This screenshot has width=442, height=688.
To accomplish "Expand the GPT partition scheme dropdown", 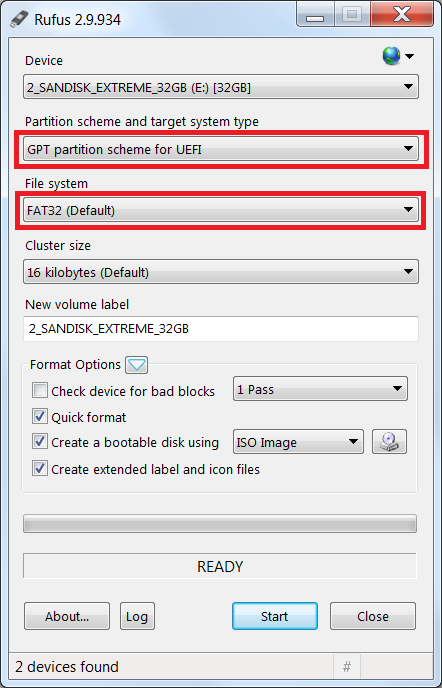I will [x=221, y=149].
